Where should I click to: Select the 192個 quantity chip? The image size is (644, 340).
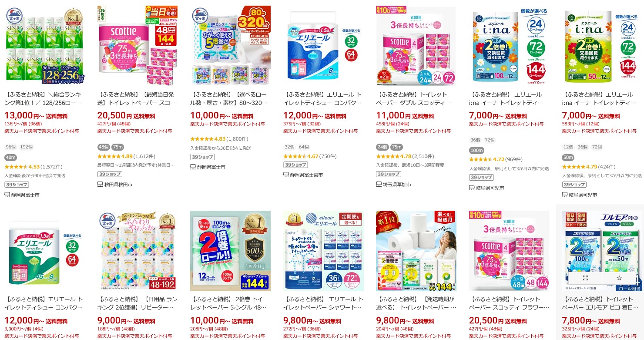coord(26,147)
